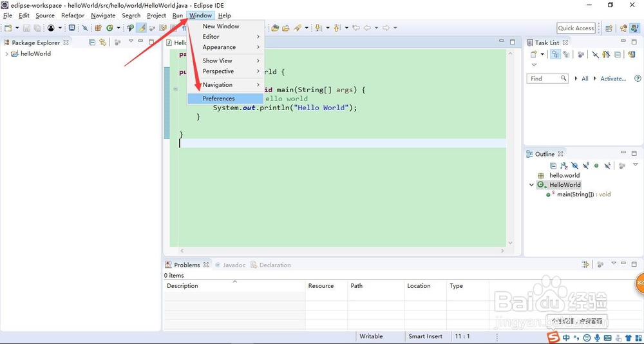
Task: Toggle Link with Editor in Package Explorer
Action: tap(102, 43)
